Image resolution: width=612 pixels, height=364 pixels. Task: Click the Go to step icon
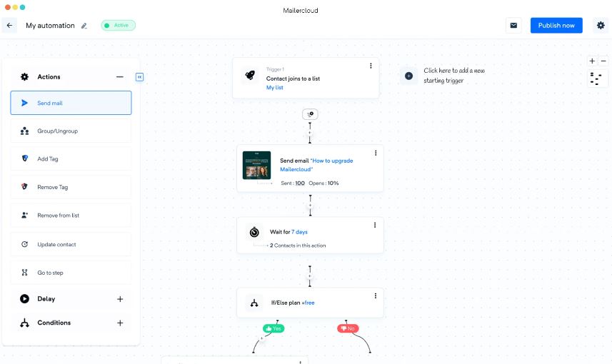pyautogui.click(x=24, y=273)
